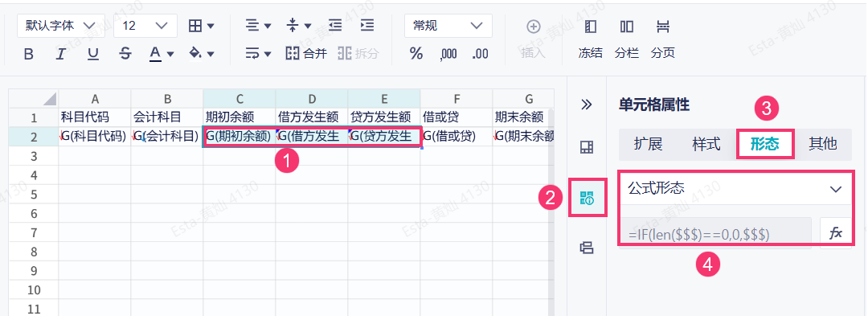Select cell G(会计科目)
This screenshot has height=316, width=868.
click(x=167, y=137)
